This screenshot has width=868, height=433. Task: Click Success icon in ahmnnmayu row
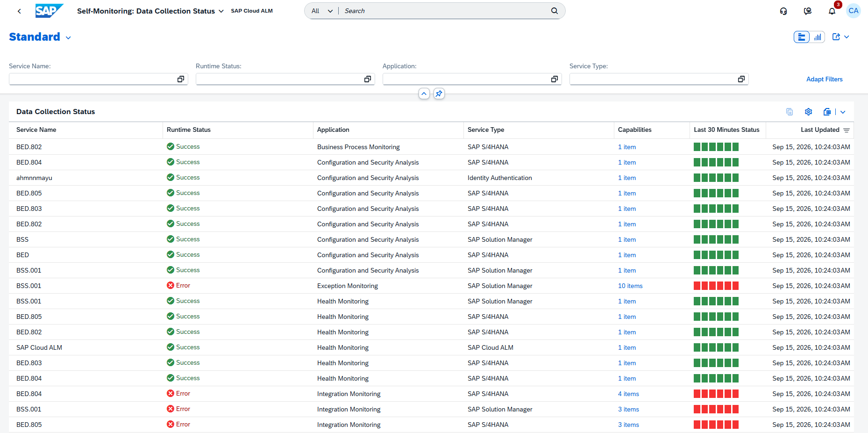click(171, 177)
